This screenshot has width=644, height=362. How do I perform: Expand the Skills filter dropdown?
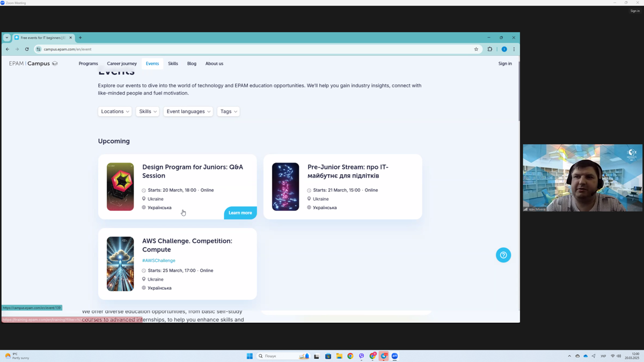tap(148, 112)
